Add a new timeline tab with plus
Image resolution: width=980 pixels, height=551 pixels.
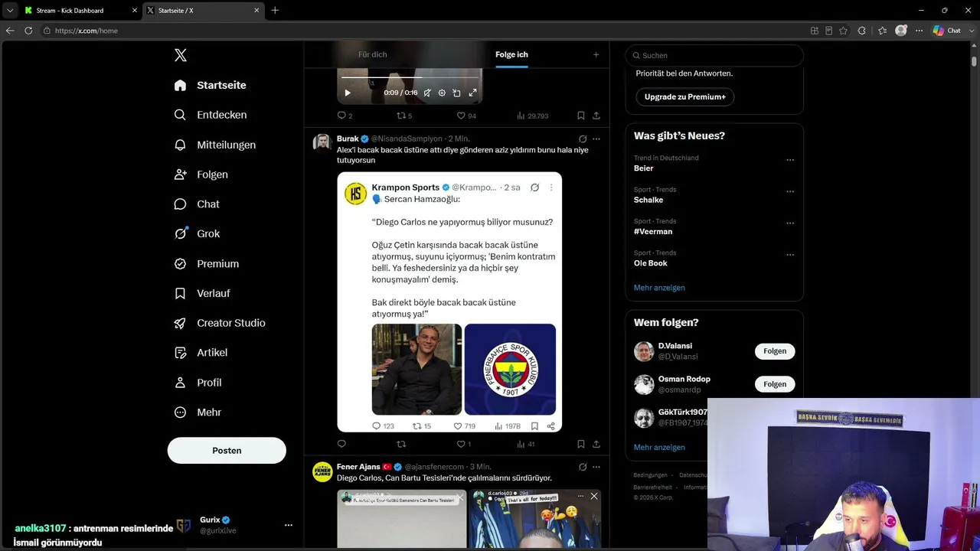pyautogui.click(x=596, y=54)
